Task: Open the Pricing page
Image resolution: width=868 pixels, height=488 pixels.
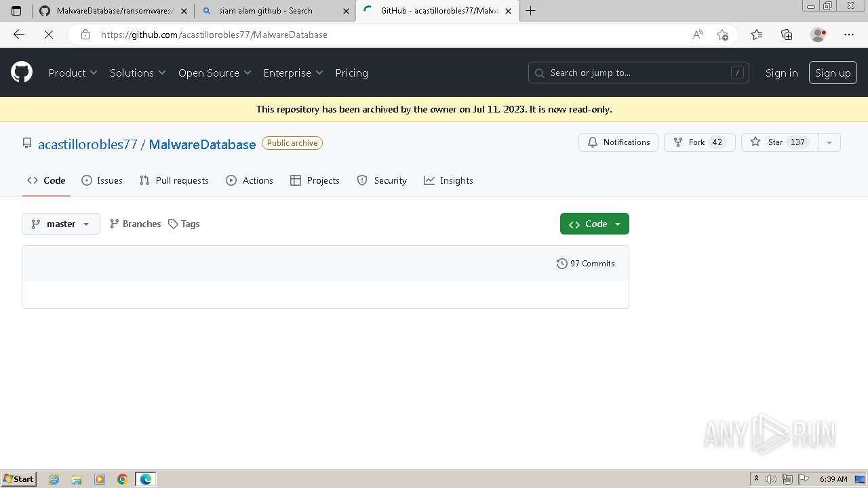Action: [x=351, y=73]
